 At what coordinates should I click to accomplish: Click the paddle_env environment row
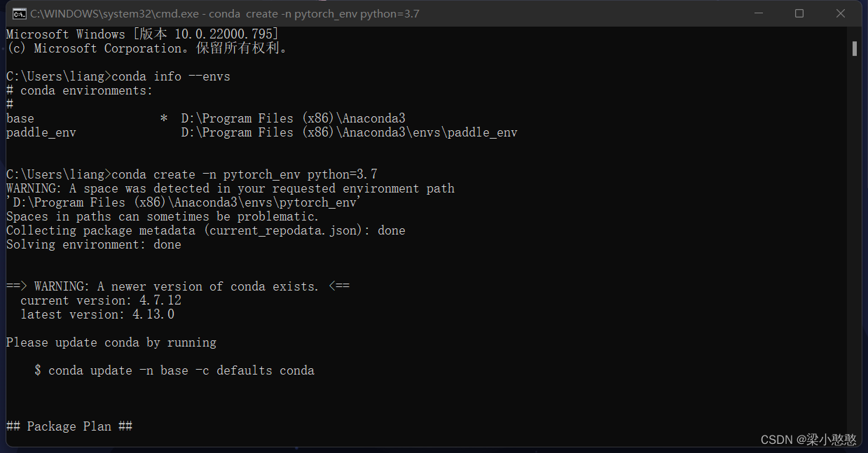click(x=261, y=132)
